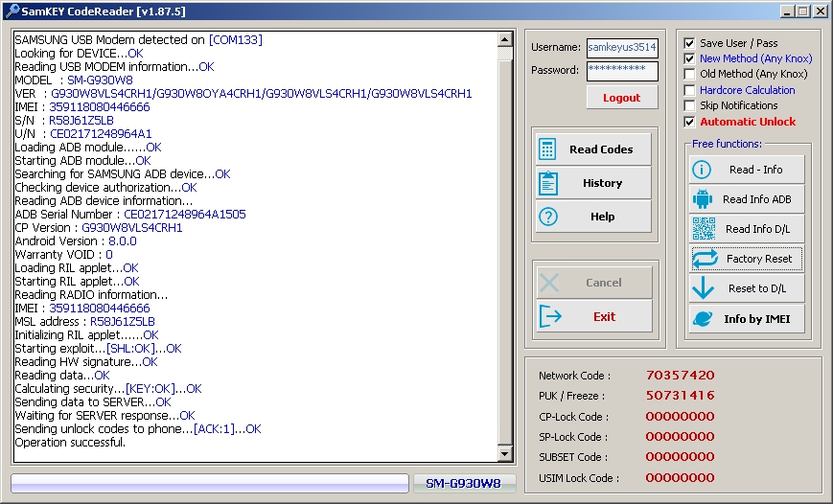Click the SUBSET Code value
Screen dimensions: 833x504
[680, 456]
